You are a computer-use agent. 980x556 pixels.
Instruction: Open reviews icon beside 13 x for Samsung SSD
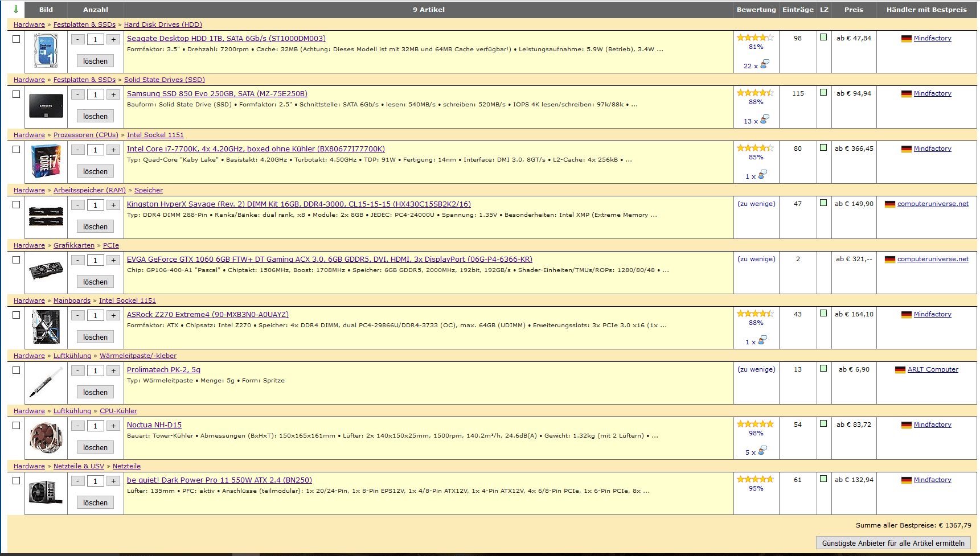pyautogui.click(x=765, y=120)
